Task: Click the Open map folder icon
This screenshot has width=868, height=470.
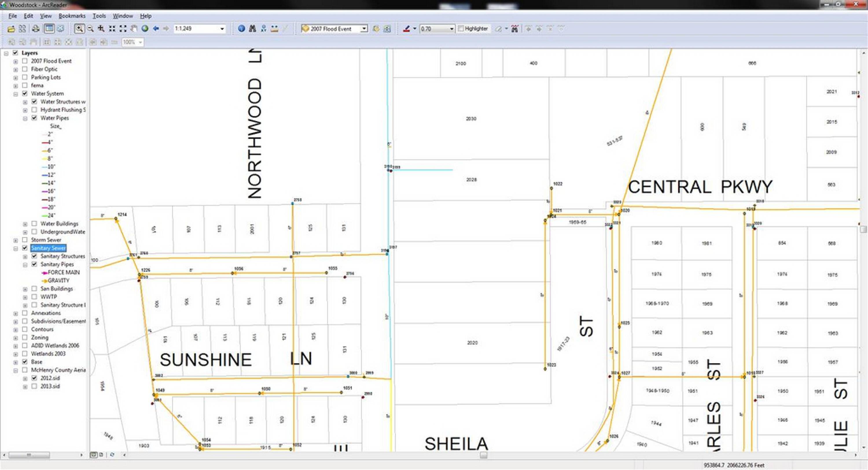Action: [x=11, y=29]
